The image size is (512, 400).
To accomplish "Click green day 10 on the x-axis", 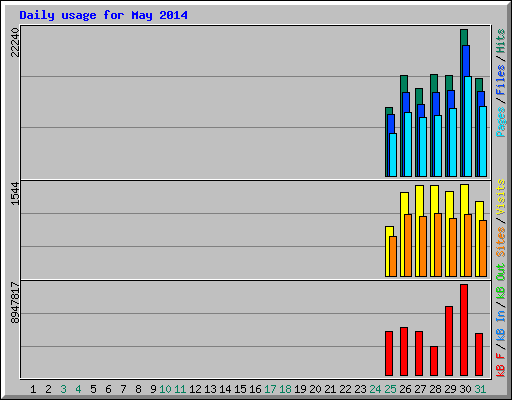I will tap(165, 389).
